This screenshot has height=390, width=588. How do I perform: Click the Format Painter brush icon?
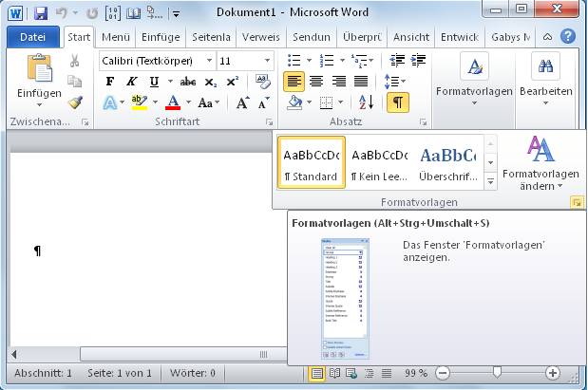point(75,102)
